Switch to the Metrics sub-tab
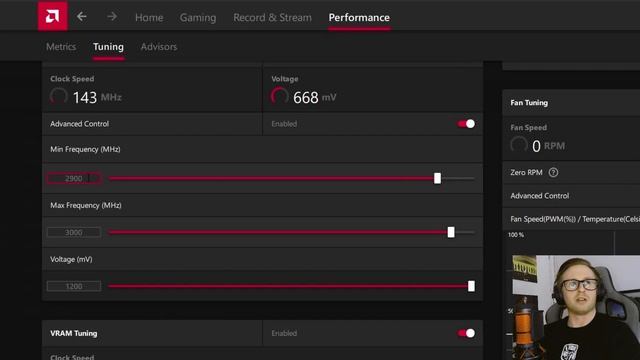Screen dimensions: 640x360 point(61,47)
